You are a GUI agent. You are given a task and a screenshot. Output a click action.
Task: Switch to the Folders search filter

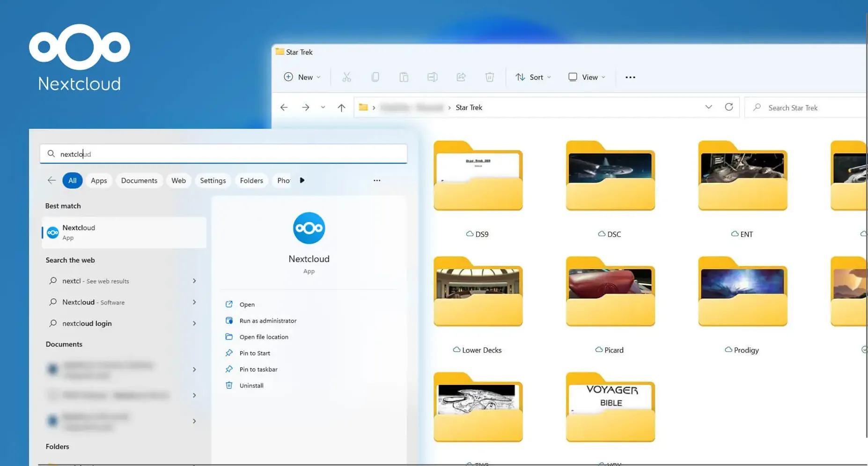tap(251, 180)
